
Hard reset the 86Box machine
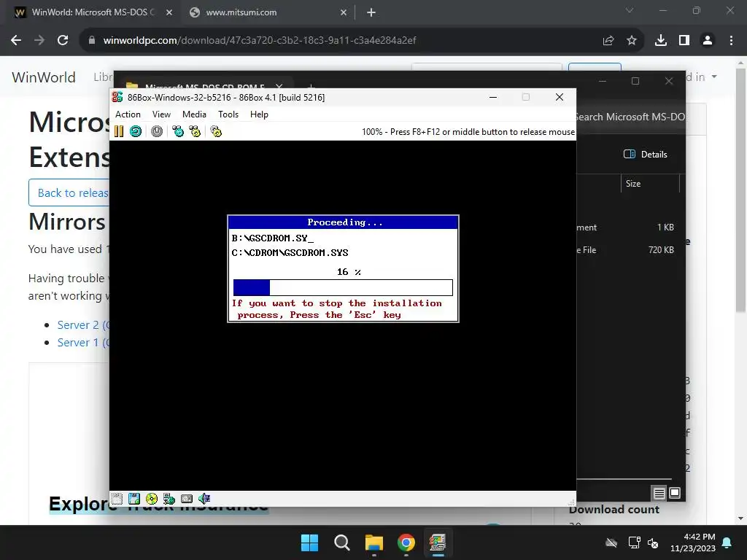(136, 131)
